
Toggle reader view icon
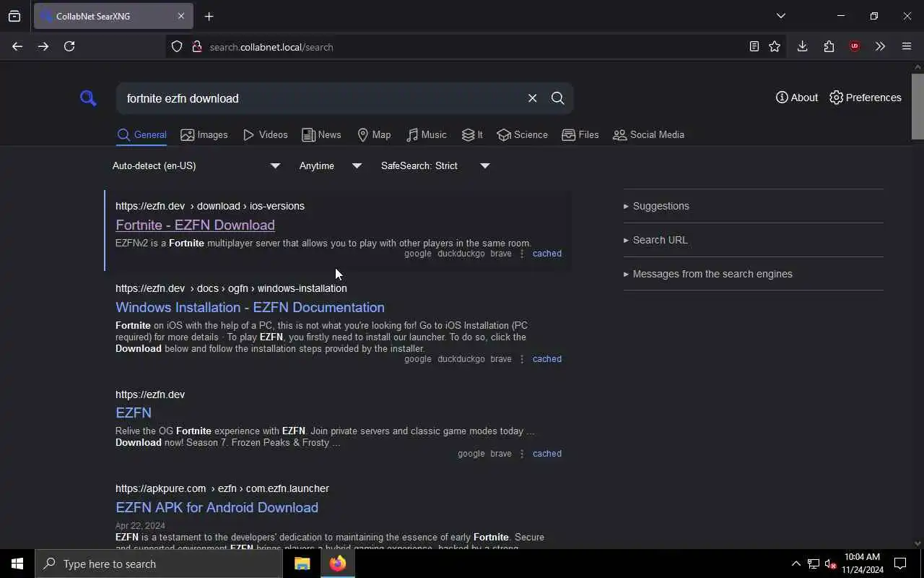[x=754, y=46]
